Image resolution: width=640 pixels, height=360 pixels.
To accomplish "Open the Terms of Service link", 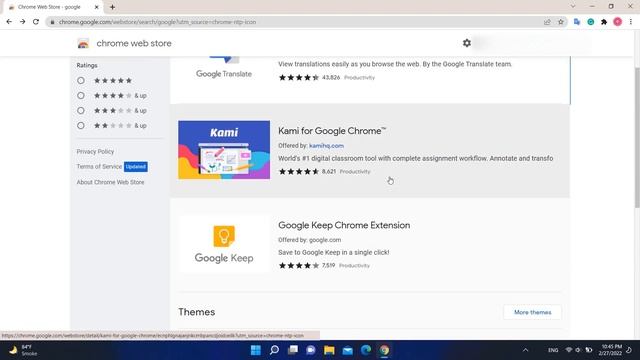I will tap(99, 167).
